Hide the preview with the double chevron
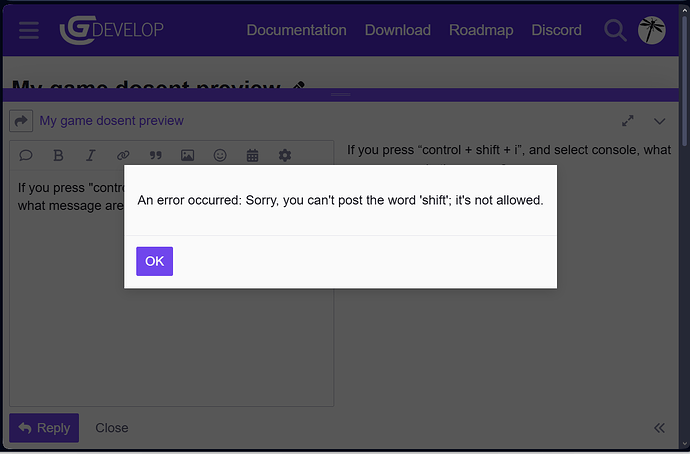 click(x=659, y=428)
